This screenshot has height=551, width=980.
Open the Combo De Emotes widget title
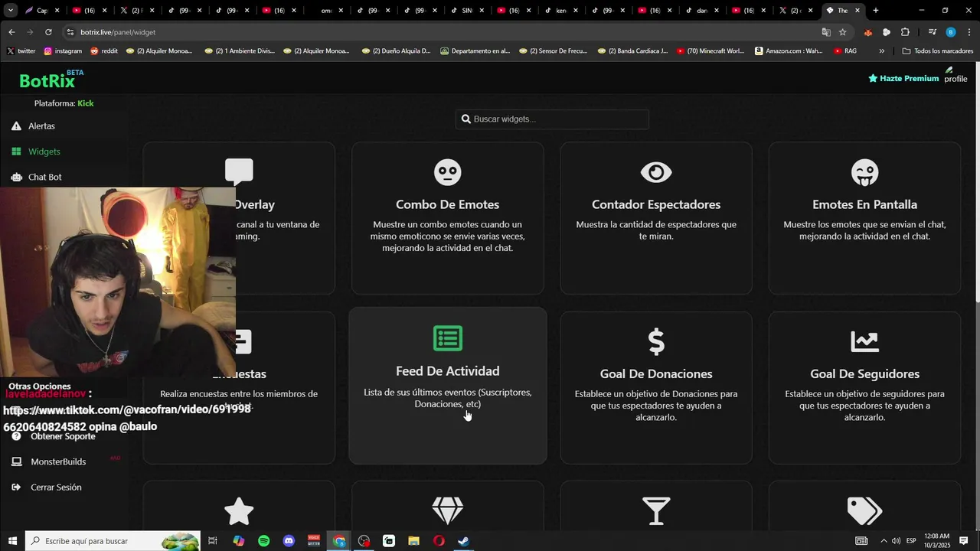[448, 204]
